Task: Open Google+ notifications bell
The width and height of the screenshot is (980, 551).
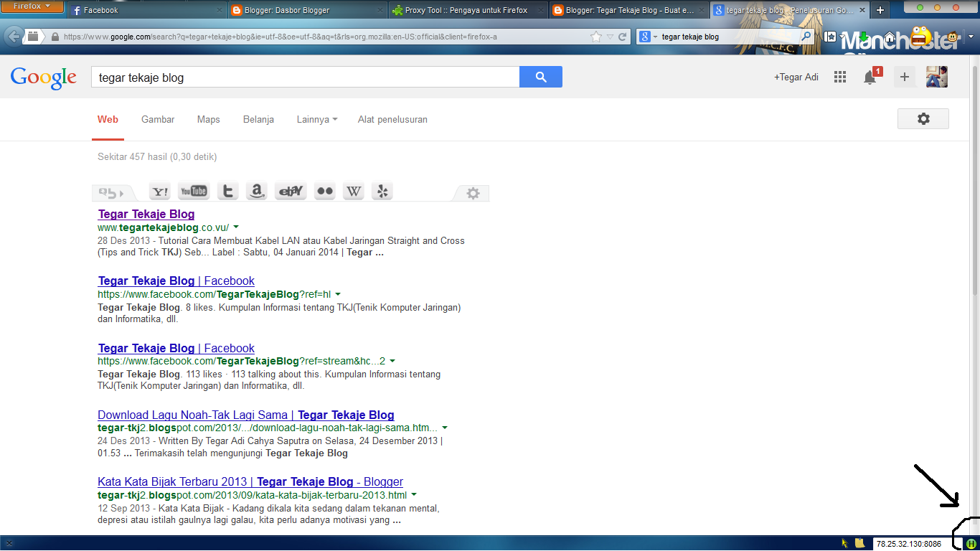Action: click(x=871, y=77)
